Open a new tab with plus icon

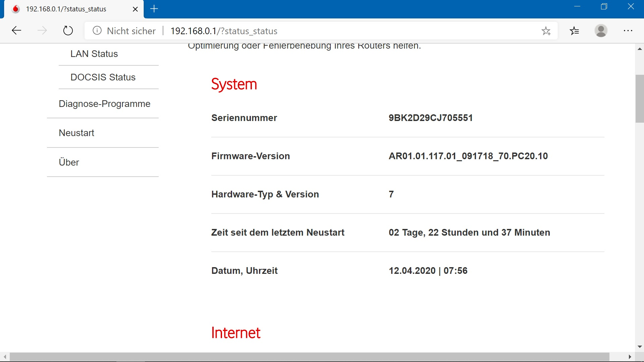click(154, 9)
